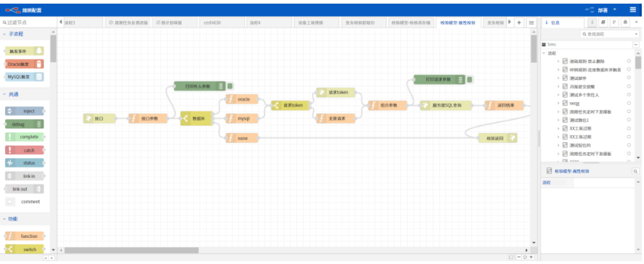The width and height of the screenshot is (644, 264).
Task: Switch to the ceshi630 tab
Action: [x=212, y=23]
